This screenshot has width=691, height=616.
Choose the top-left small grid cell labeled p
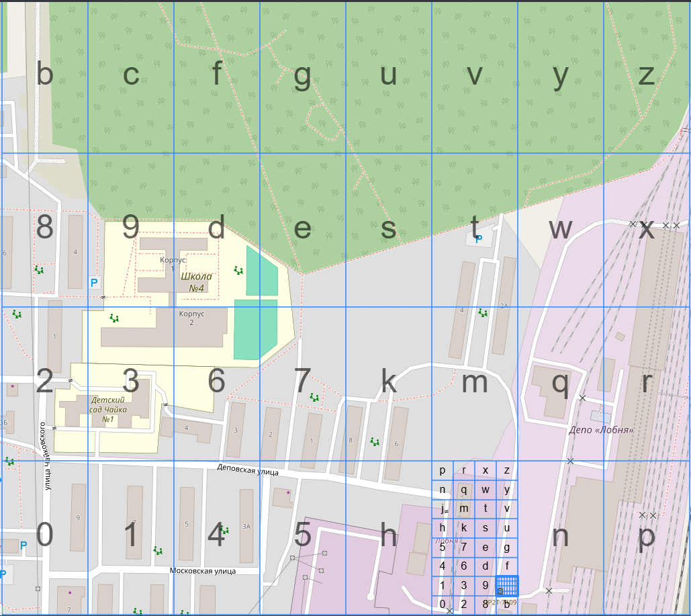point(442,470)
